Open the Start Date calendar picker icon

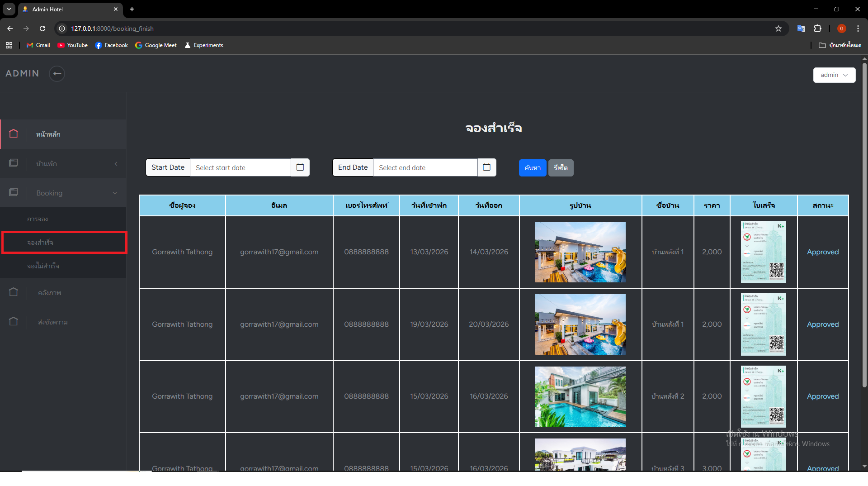coord(300,167)
